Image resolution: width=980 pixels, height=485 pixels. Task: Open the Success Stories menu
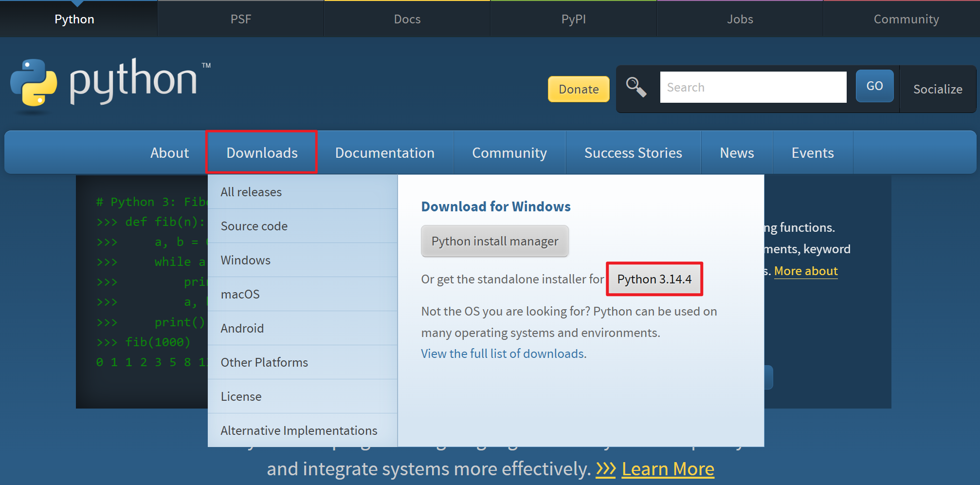633,153
